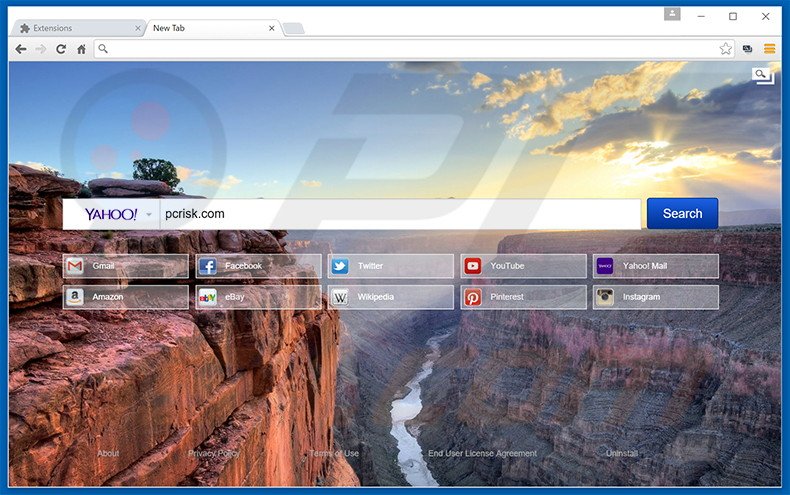Open the Twitter shortcut tile
Screen dimensions: 790x495
391,266
